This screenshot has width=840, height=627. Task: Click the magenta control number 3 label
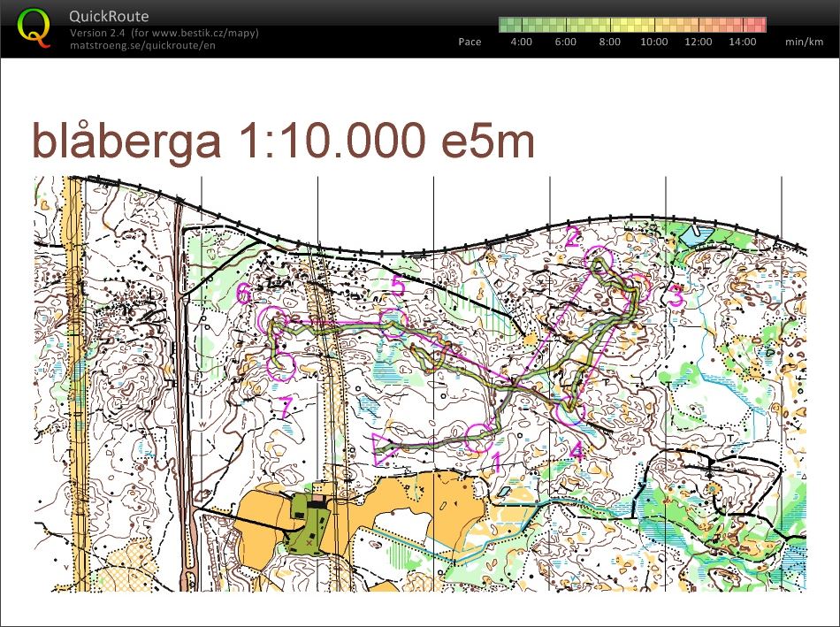click(x=675, y=298)
